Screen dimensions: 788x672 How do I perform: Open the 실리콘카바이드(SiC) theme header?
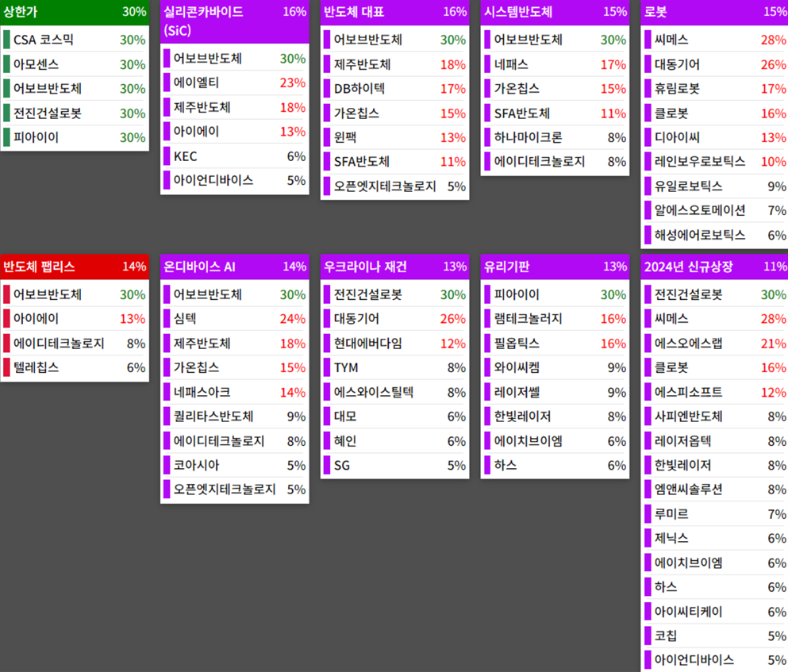[235, 21]
